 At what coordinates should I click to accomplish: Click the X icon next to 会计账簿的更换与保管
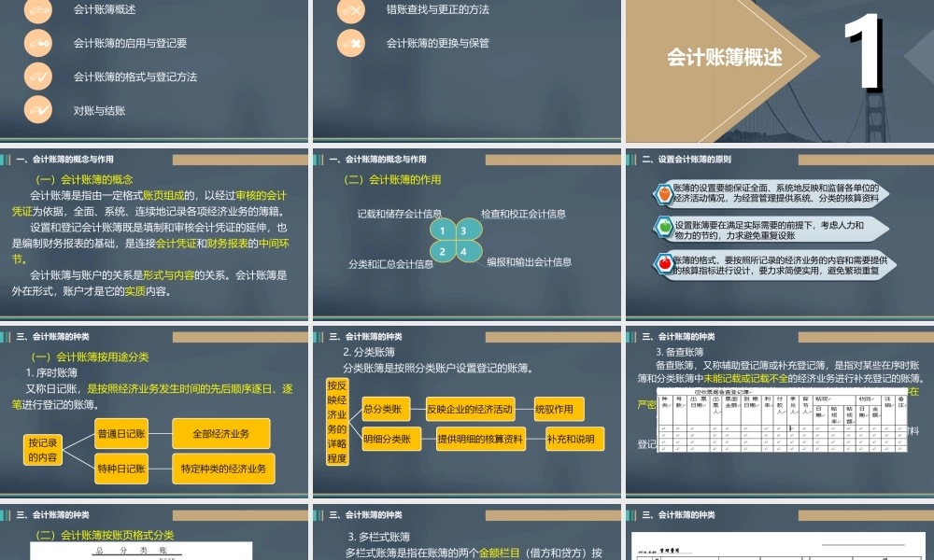tap(350, 43)
